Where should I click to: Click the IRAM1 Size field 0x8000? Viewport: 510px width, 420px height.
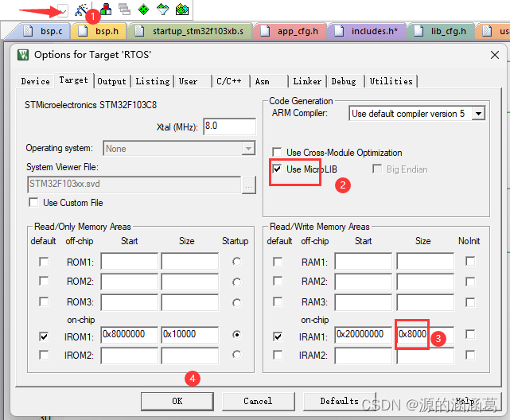click(x=426, y=335)
